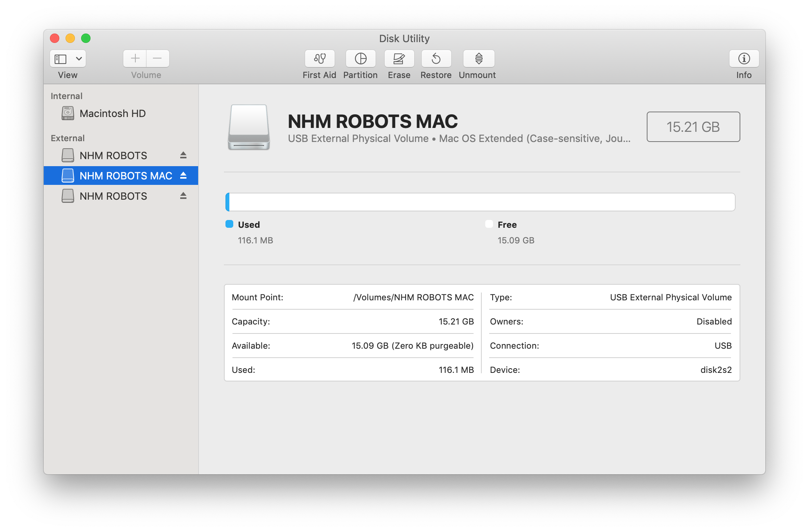Viewport: 809px width, 532px height.
Task: Click the Erase toolbar icon
Action: pos(399,59)
